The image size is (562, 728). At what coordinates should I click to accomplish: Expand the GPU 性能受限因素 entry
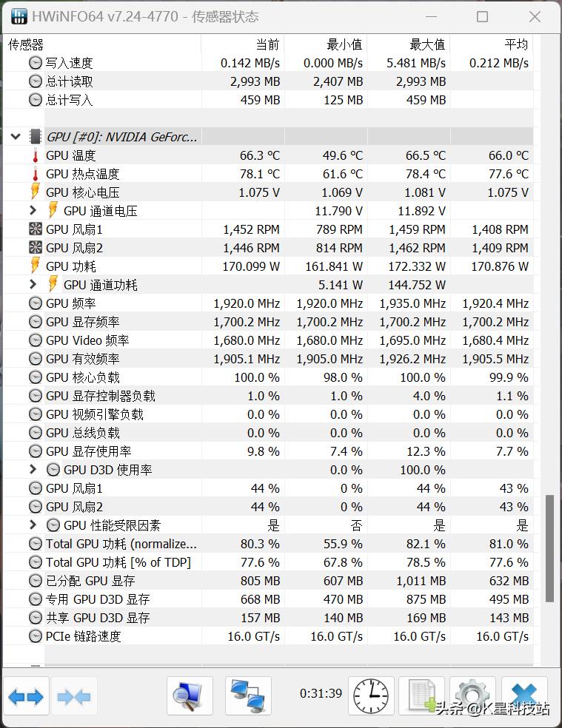[32, 525]
